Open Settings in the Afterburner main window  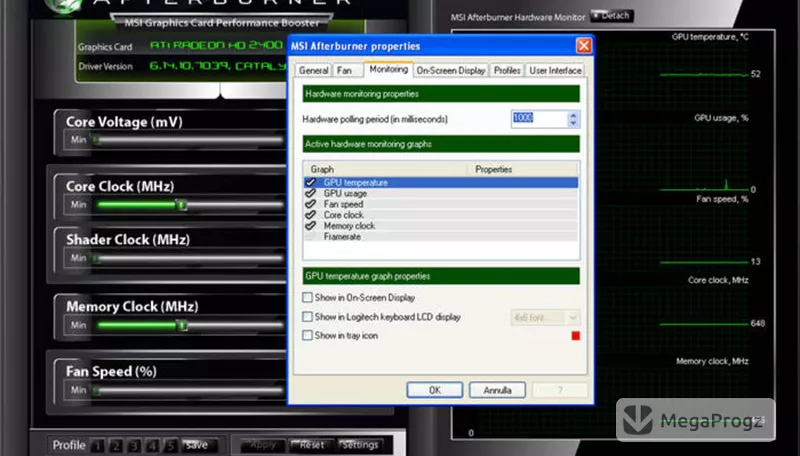coord(360,445)
